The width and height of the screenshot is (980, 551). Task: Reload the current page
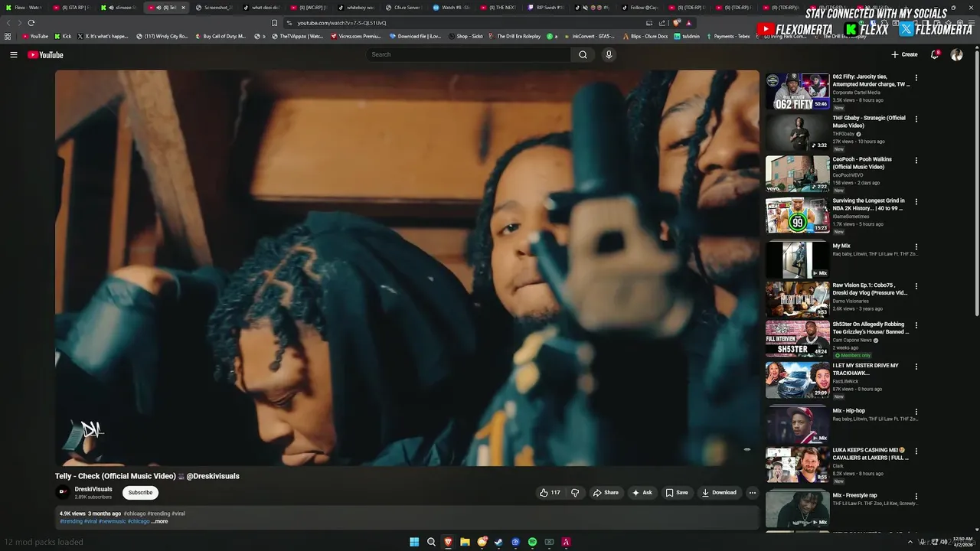31,23
